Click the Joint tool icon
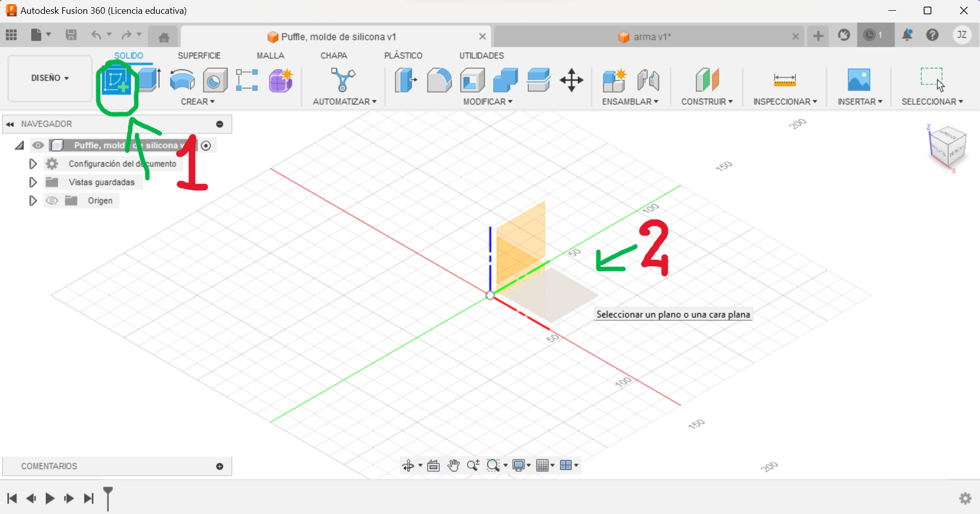980x514 pixels. coord(648,80)
